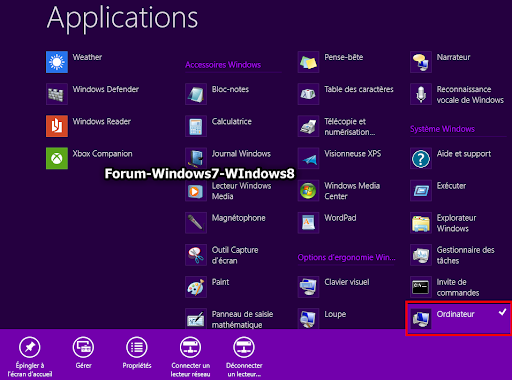Open Explorateur Windows folder icon
Viewport: 512px width, 380px height.
click(421, 223)
